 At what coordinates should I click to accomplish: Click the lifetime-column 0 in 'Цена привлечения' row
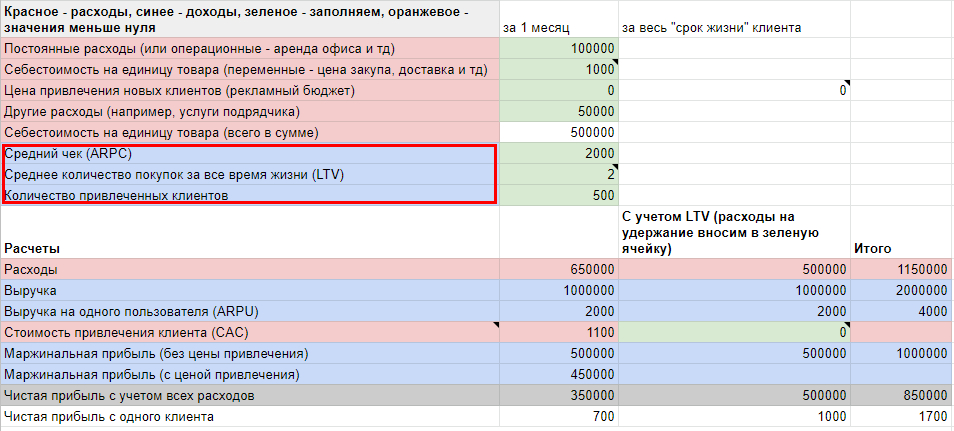[734, 91]
